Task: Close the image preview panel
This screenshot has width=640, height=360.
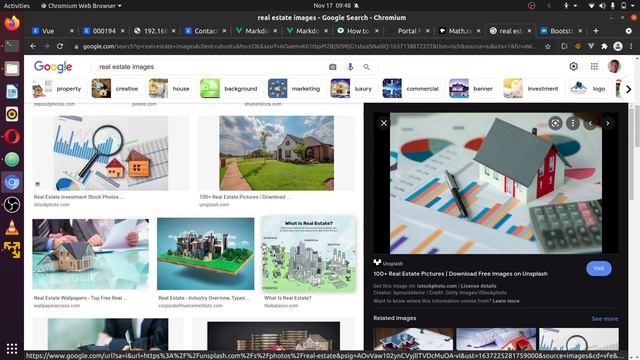Action: click(384, 123)
